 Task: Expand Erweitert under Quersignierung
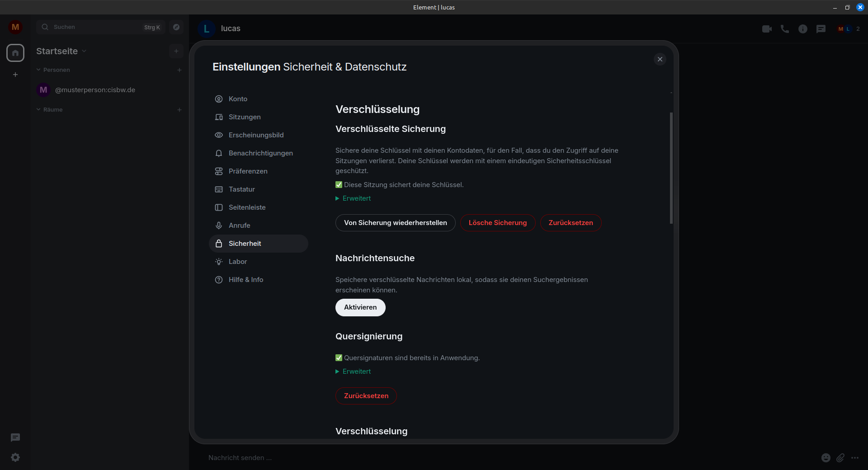pos(356,371)
